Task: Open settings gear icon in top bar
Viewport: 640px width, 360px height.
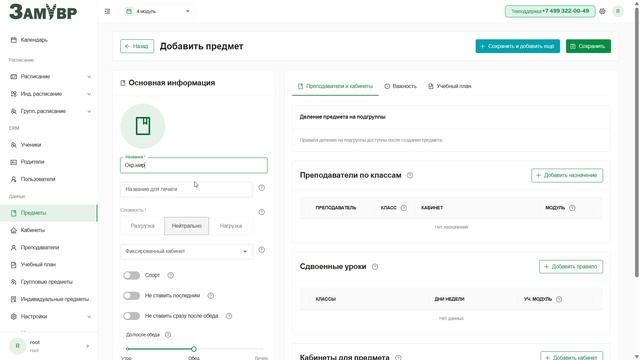Action: pos(602,11)
